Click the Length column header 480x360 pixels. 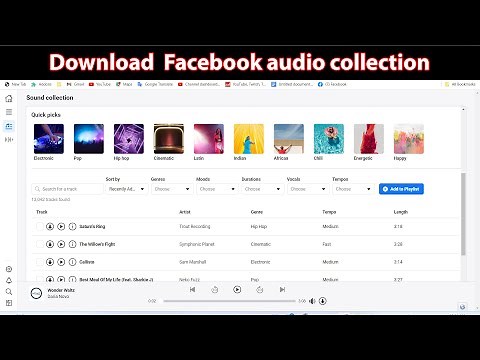401,212
